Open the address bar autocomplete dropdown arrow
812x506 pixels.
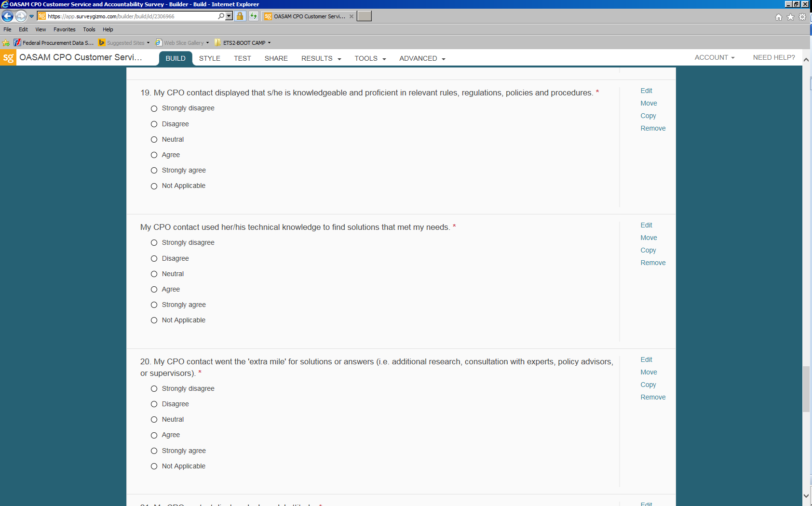[229, 16]
